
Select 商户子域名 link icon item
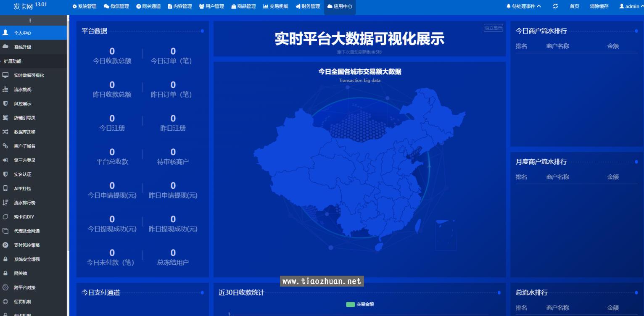point(33,146)
